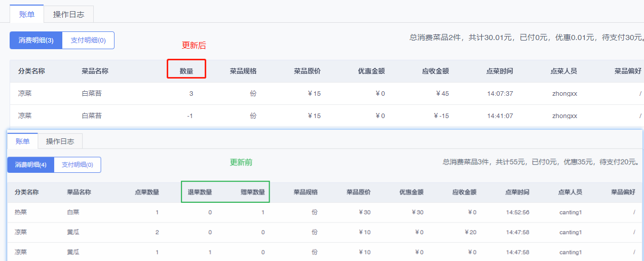
Task: Select the 14:41:07 order time cell
Action: 500,116
